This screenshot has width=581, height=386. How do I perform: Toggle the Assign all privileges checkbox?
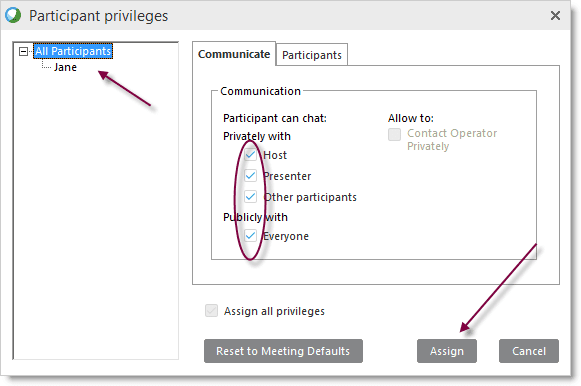click(212, 311)
